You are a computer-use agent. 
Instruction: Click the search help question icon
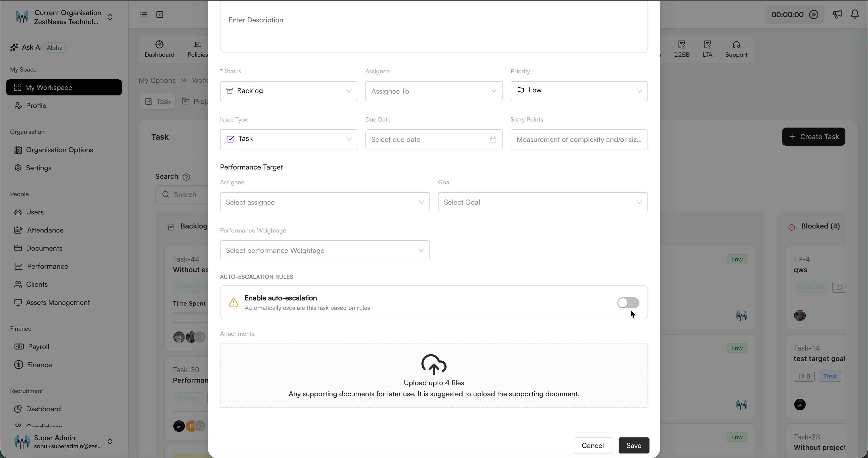click(x=186, y=177)
